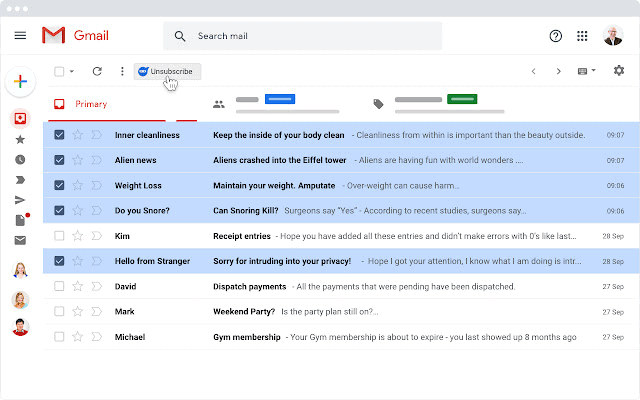Open the Settings gear icon
Image resolution: width=640 pixels, height=400 pixels.
pyautogui.click(x=618, y=71)
